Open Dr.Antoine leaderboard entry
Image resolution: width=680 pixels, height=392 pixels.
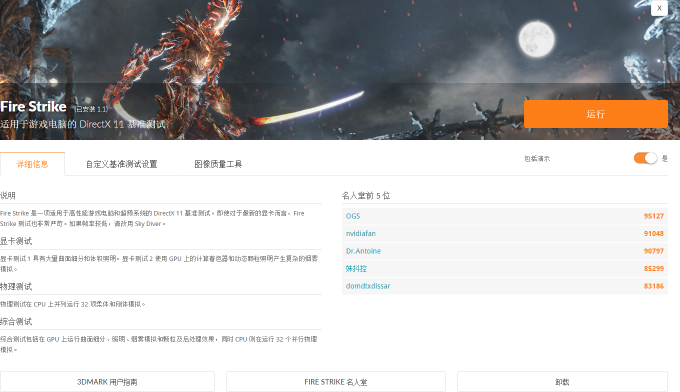[363, 251]
